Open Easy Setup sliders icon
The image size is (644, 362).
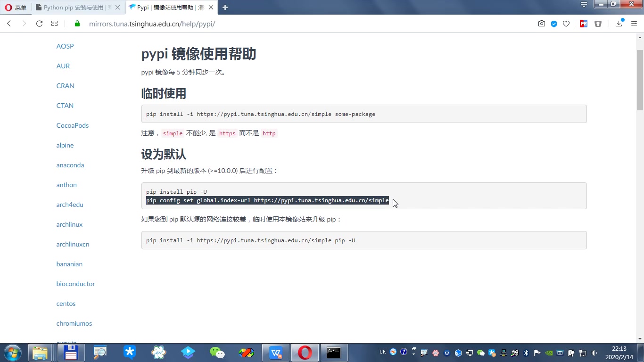click(x=634, y=24)
